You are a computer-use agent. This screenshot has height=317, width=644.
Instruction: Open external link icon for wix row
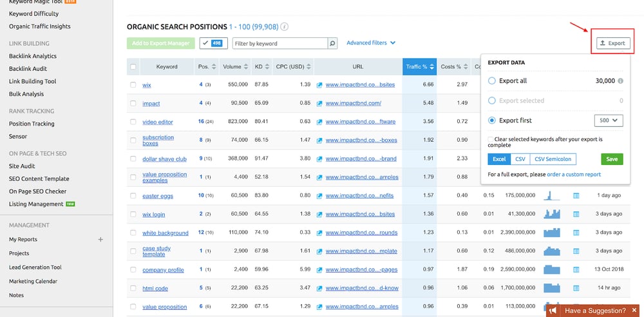(319, 85)
